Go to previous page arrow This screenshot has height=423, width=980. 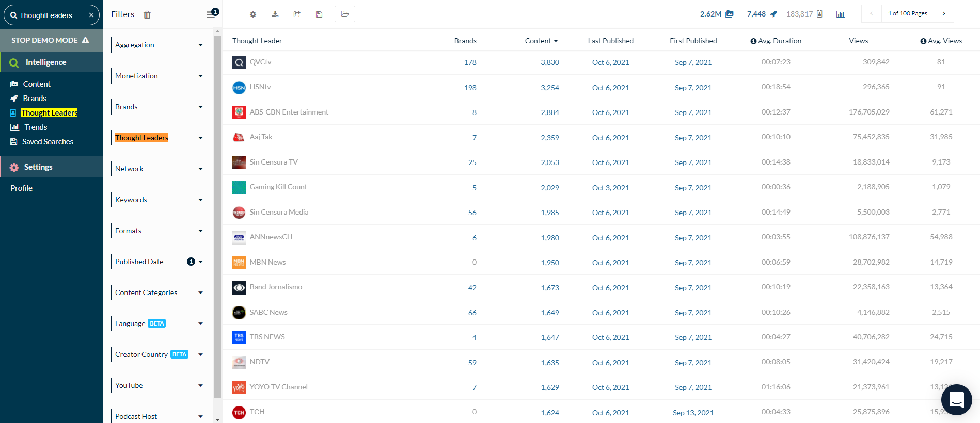click(872, 14)
